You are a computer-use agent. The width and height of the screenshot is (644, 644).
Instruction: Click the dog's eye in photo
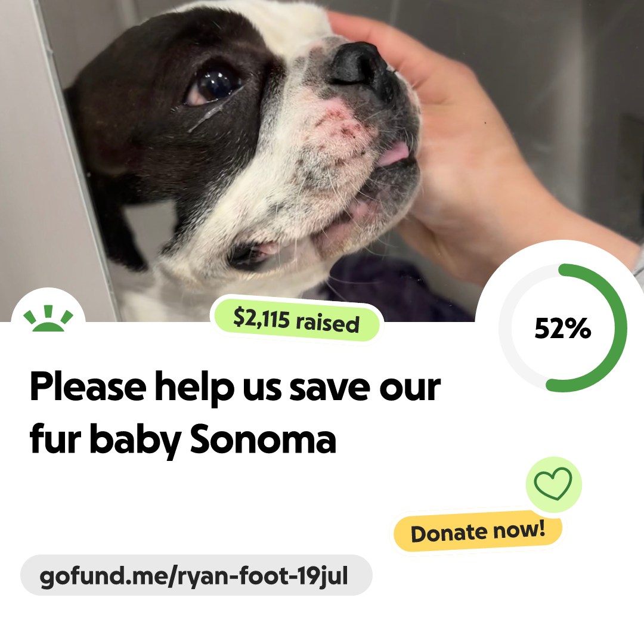tap(215, 85)
